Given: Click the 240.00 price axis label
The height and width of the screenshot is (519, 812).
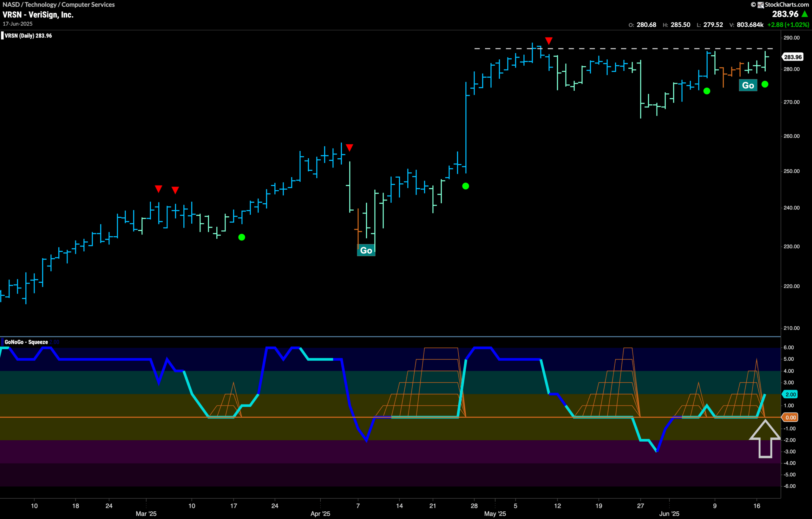Looking at the screenshot, I should point(791,208).
